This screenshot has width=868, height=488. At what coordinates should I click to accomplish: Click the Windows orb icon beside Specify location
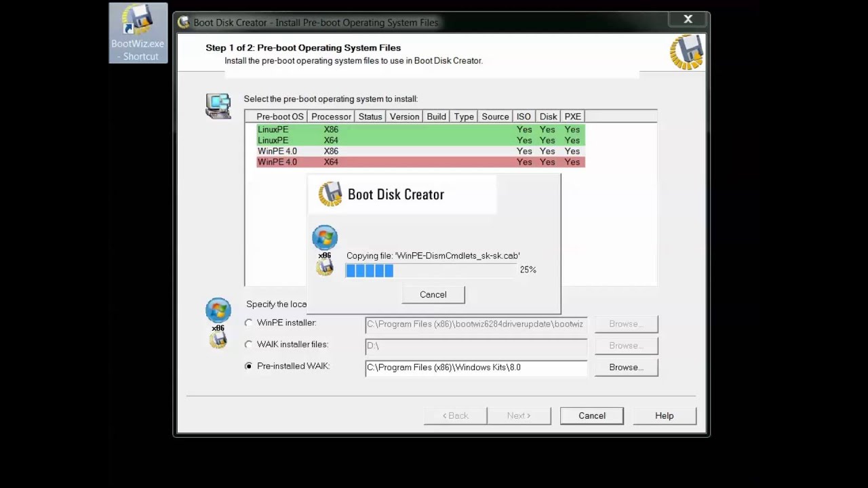tap(218, 310)
